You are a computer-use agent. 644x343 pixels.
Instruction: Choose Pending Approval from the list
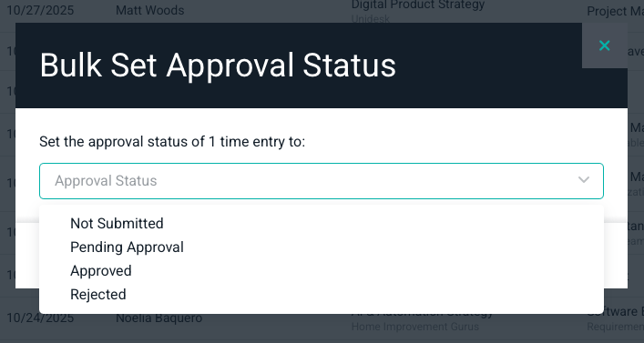click(x=127, y=247)
